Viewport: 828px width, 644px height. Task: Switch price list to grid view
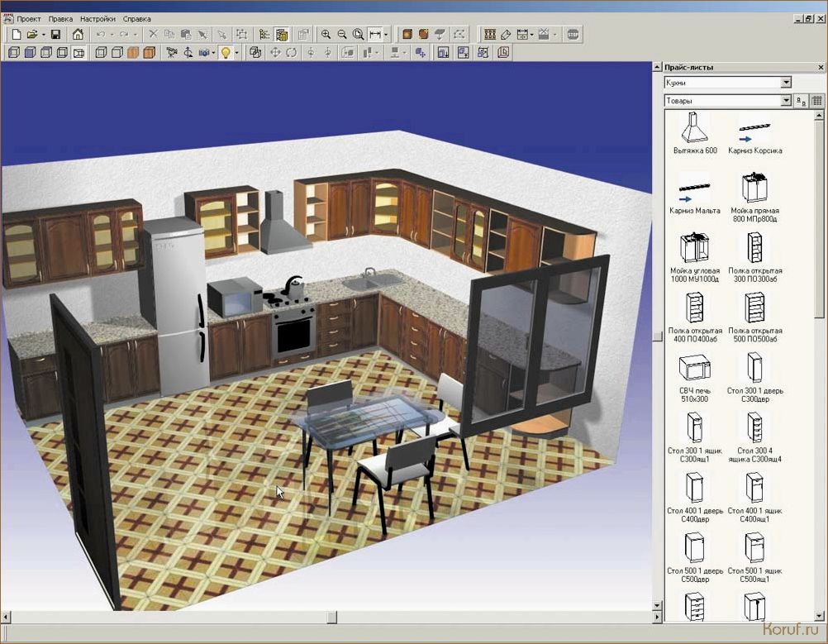click(816, 101)
